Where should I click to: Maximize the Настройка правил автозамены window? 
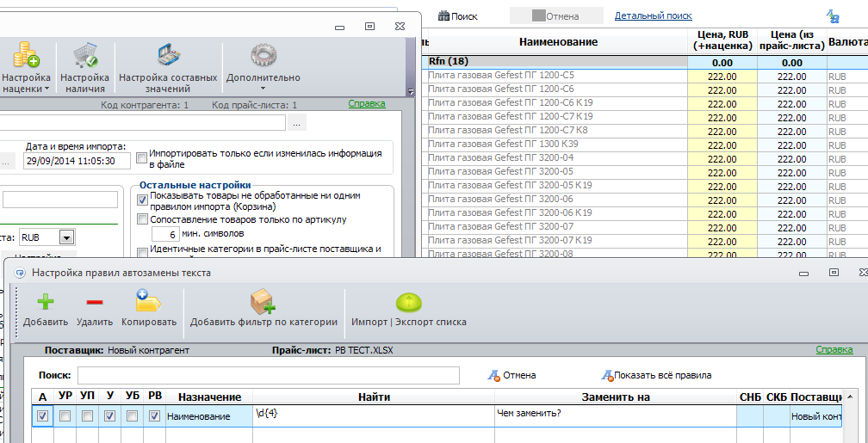pyautogui.click(x=834, y=272)
